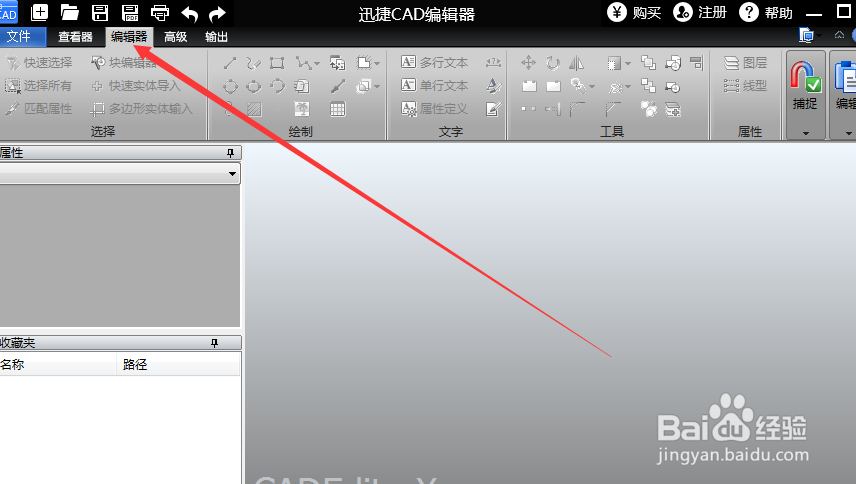Click 快速实体导入
Viewport: 856px width, 484px height.
coord(136,86)
